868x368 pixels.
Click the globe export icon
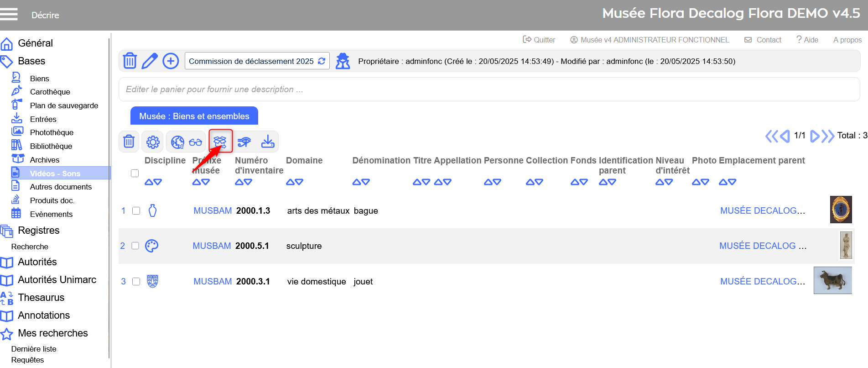click(177, 142)
